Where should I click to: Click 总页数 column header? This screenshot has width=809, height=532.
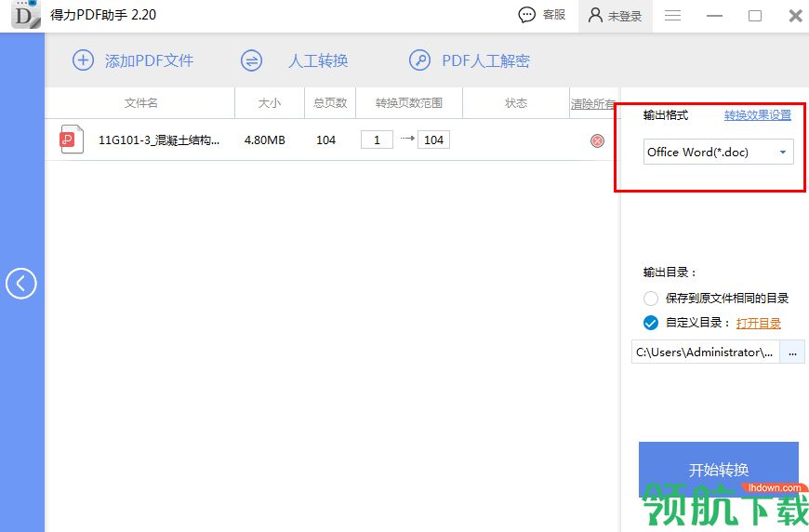pyautogui.click(x=330, y=103)
